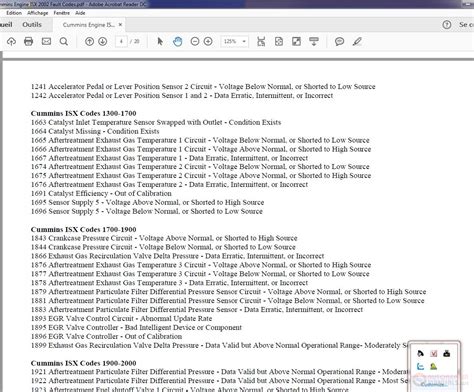Open the Edition menu
The image size is (474, 392).
(14, 13)
